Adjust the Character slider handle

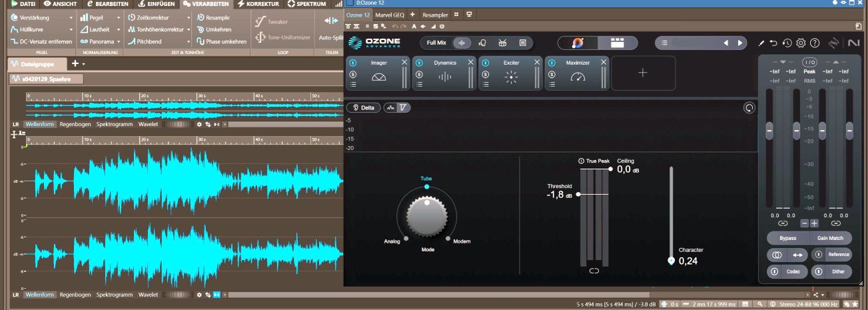(671, 261)
